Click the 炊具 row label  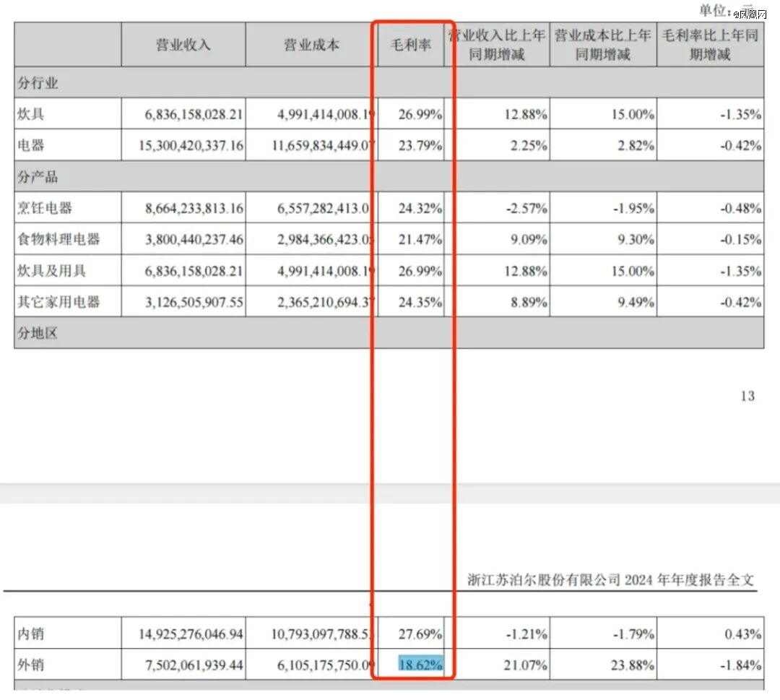pos(32,113)
